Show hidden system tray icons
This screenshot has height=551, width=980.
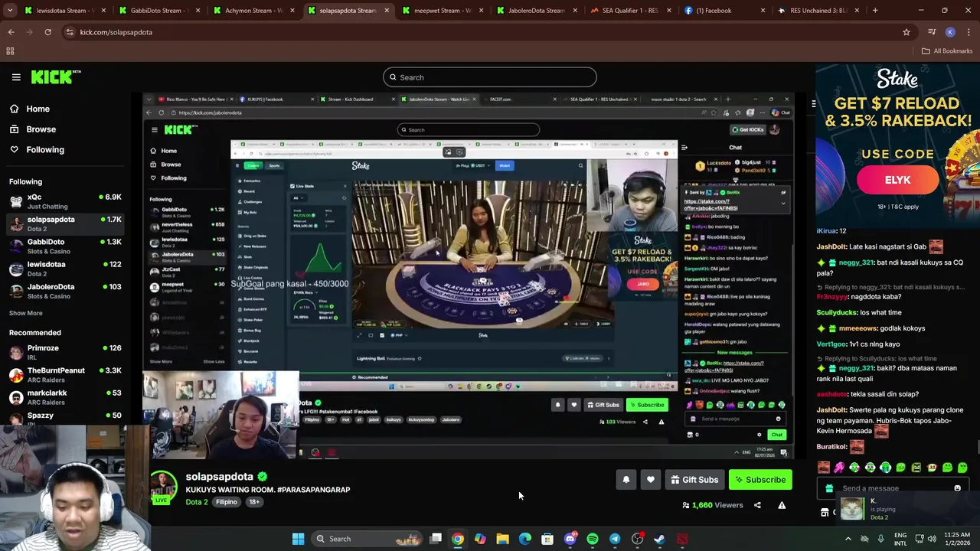coord(848,539)
